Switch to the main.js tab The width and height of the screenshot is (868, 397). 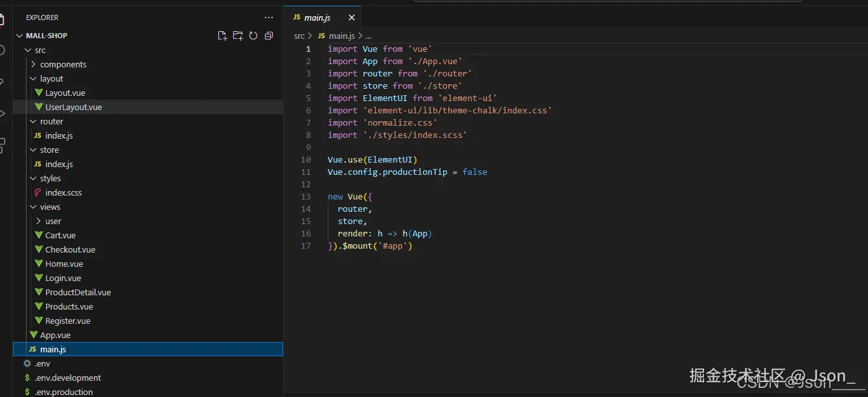pos(317,17)
